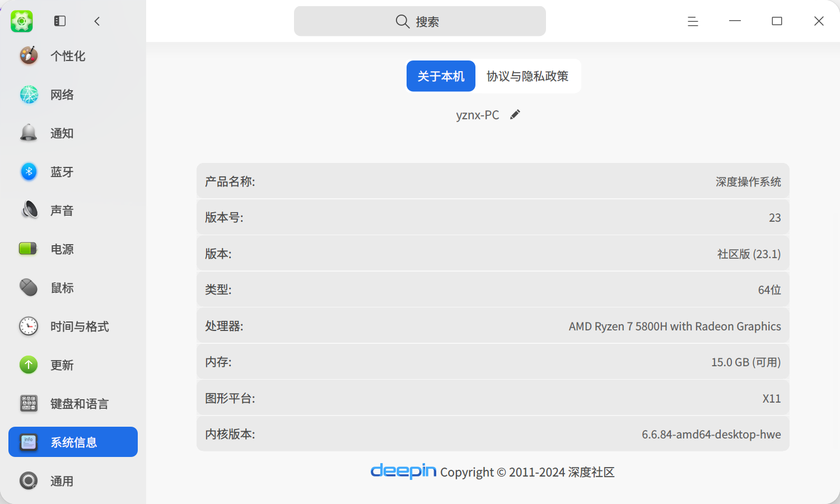Screen dimensions: 840x504
Task: Open the Network (网络) globe icon
Action: click(x=29, y=94)
